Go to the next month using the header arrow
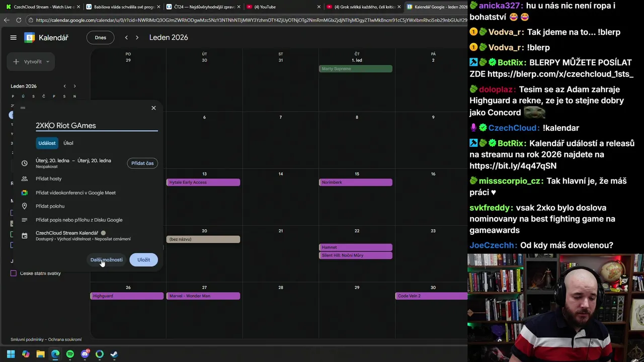 pos(137,38)
